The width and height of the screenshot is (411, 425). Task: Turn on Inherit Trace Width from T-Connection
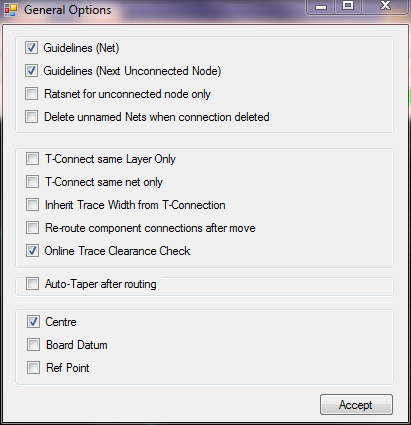point(32,205)
